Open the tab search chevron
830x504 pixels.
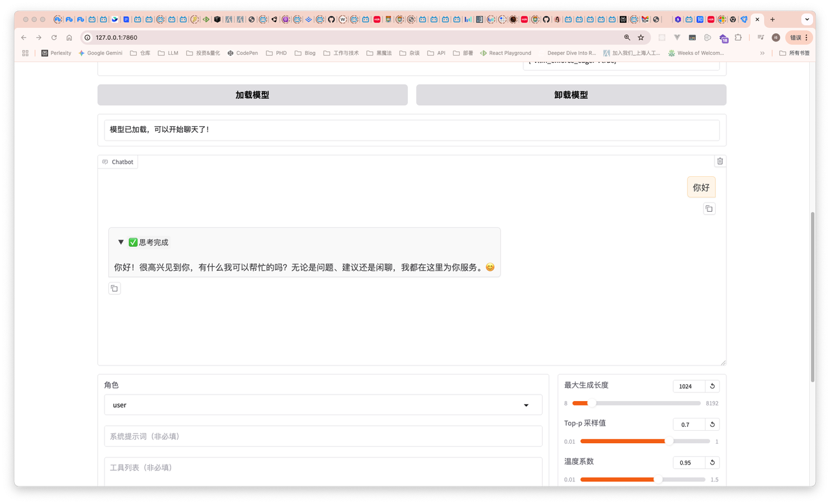tap(807, 19)
